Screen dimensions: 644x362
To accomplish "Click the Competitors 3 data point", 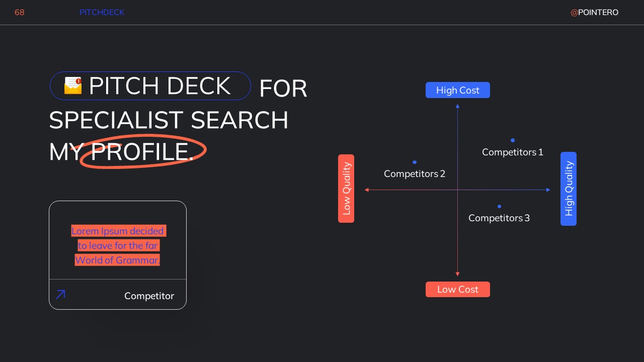I will tap(499, 207).
